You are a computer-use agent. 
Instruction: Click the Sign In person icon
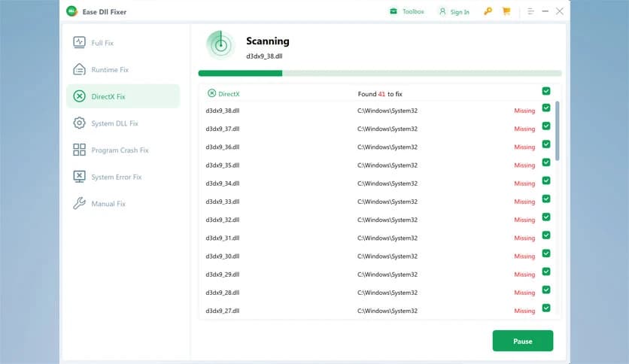[x=442, y=11]
